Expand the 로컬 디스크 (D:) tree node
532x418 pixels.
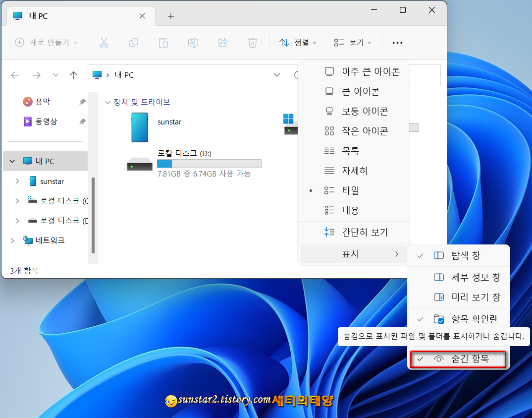(17, 221)
